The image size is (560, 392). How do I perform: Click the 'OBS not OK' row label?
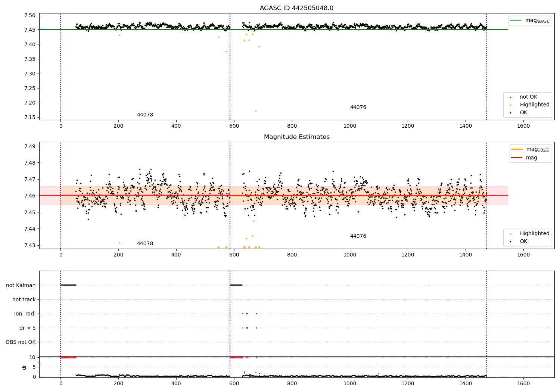point(21,342)
